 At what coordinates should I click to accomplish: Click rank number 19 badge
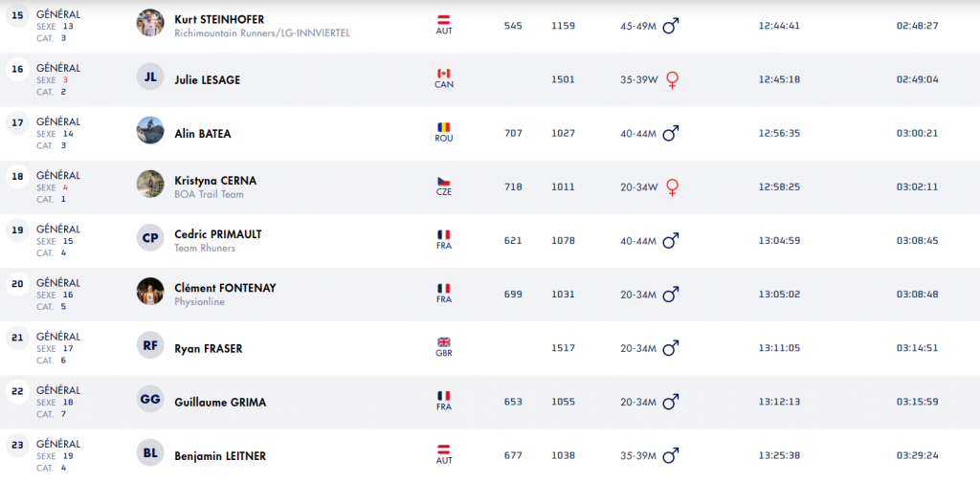coord(17,230)
